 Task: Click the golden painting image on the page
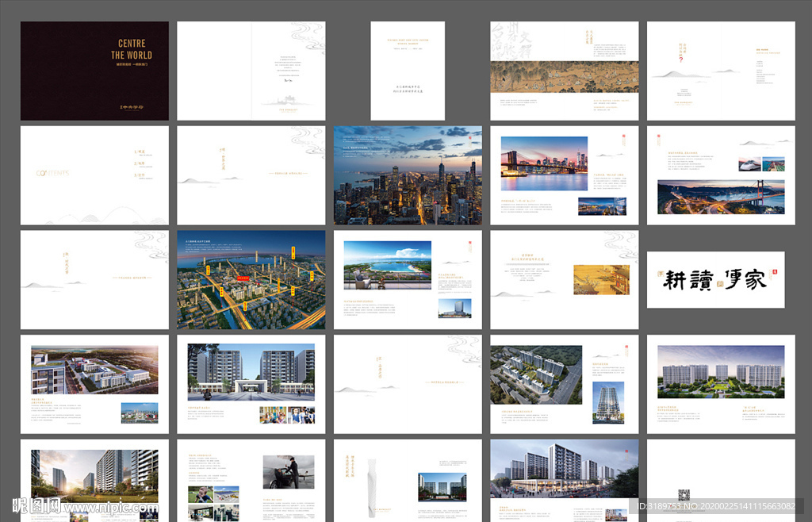point(601,279)
